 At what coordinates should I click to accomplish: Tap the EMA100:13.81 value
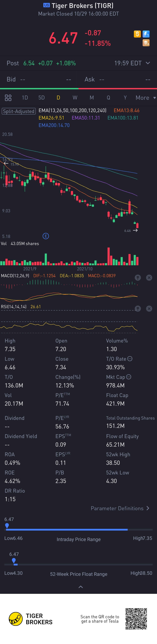click(123, 118)
